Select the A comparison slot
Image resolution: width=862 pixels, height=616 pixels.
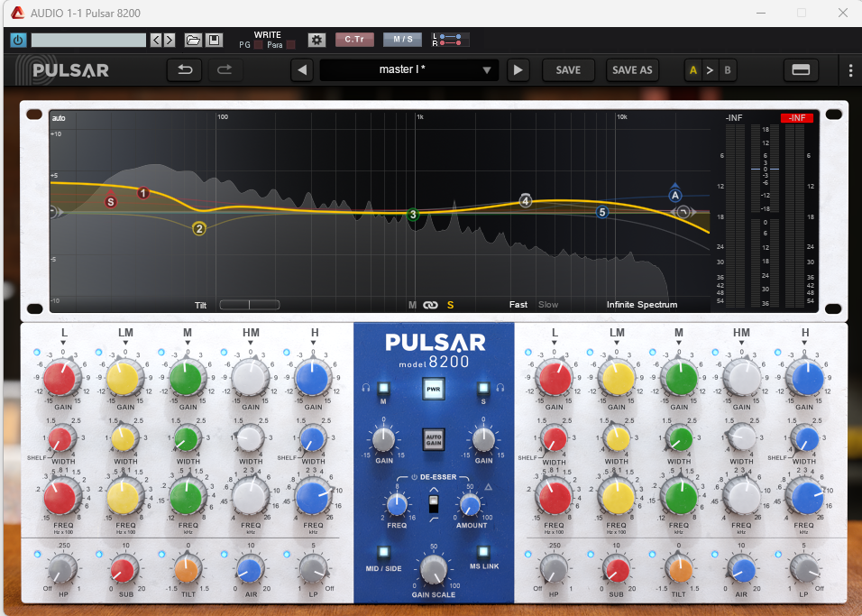pyautogui.click(x=692, y=69)
